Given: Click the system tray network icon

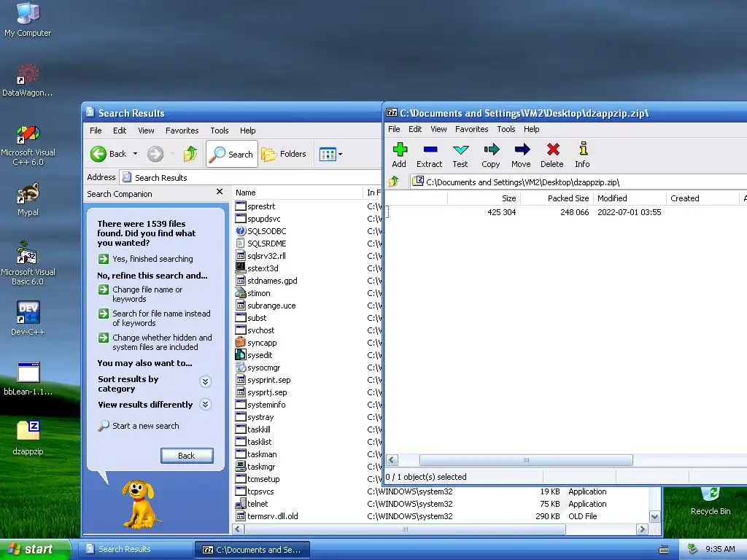Looking at the screenshot, I should 693,549.
